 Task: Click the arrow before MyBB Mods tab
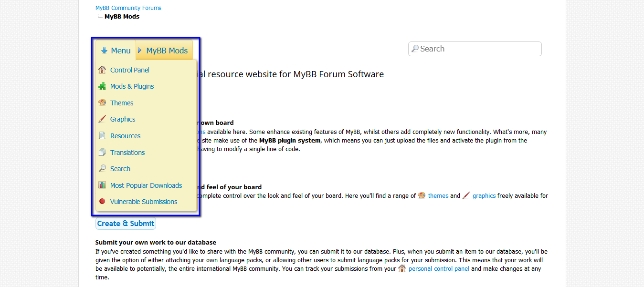point(140,50)
